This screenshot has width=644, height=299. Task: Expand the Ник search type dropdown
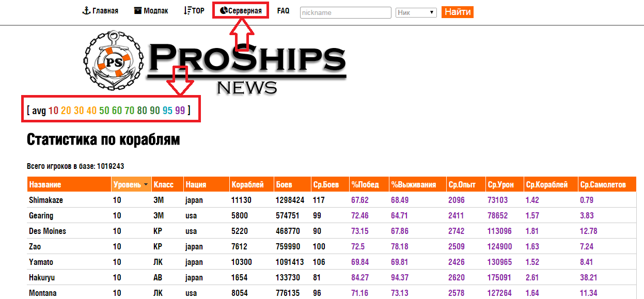[x=416, y=12]
